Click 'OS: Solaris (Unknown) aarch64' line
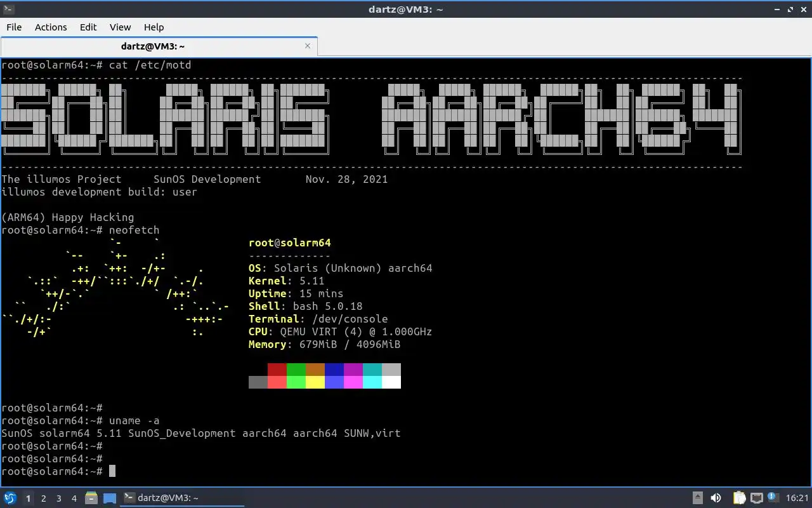812x508 pixels. click(341, 268)
